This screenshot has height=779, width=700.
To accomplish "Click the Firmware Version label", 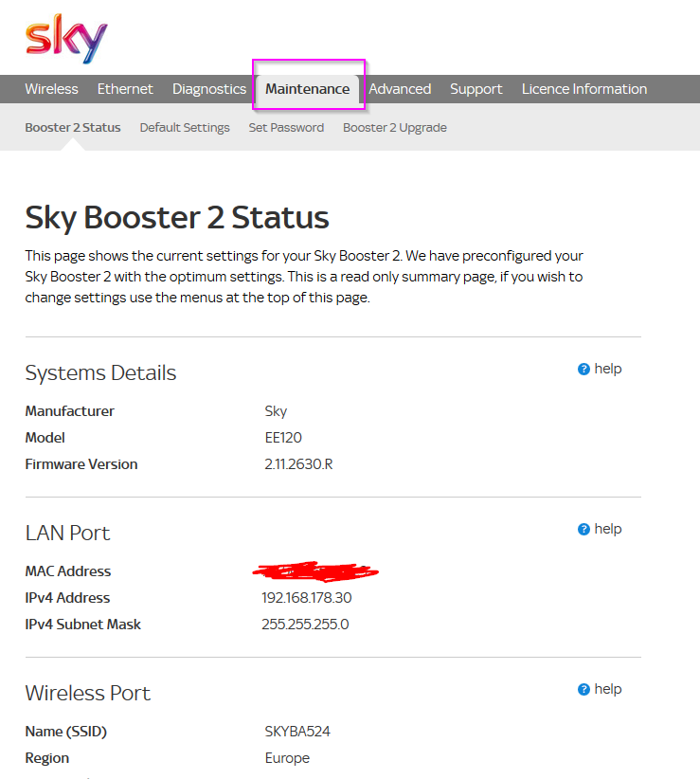I will pos(81,464).
